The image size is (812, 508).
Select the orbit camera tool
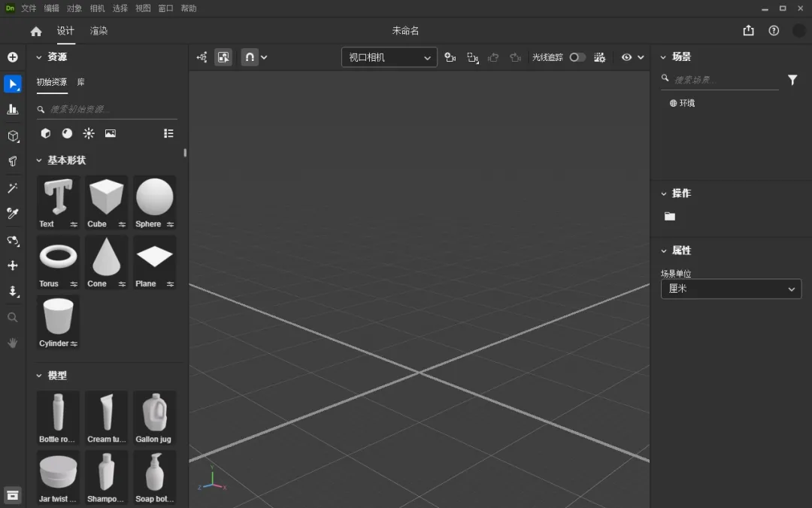(x=13, y=240)
